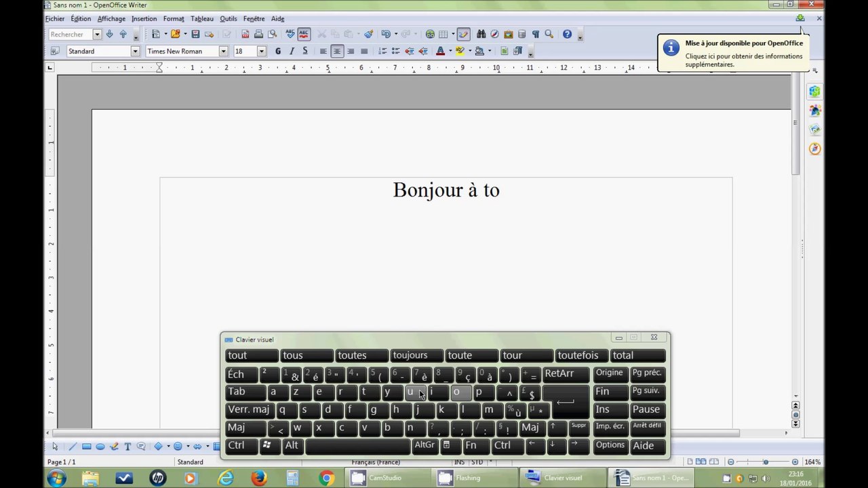Toggle AutoSpellcheck ABC icon
The width and height of the screenshot is (868, 488).
coord(304,34)
